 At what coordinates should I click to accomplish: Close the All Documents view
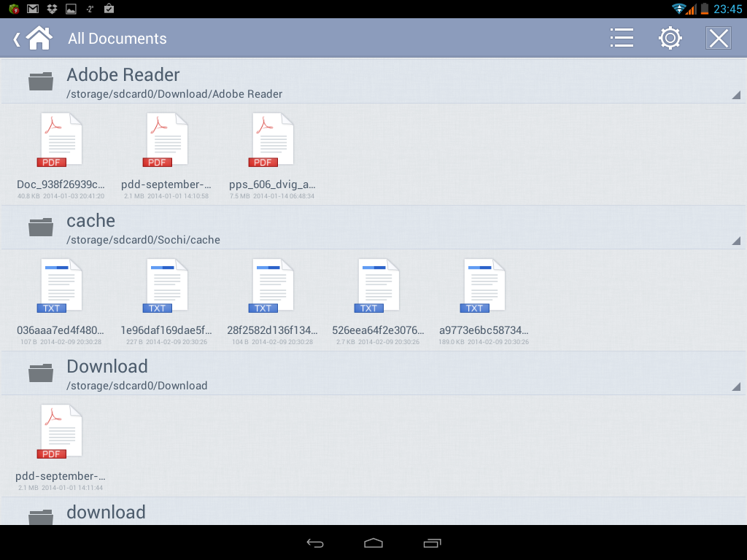pos(719,38)
